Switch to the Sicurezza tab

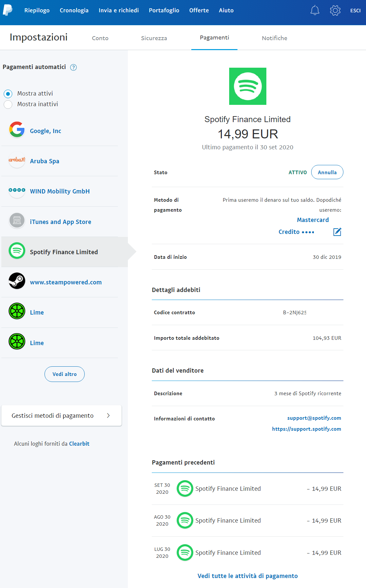154,38
